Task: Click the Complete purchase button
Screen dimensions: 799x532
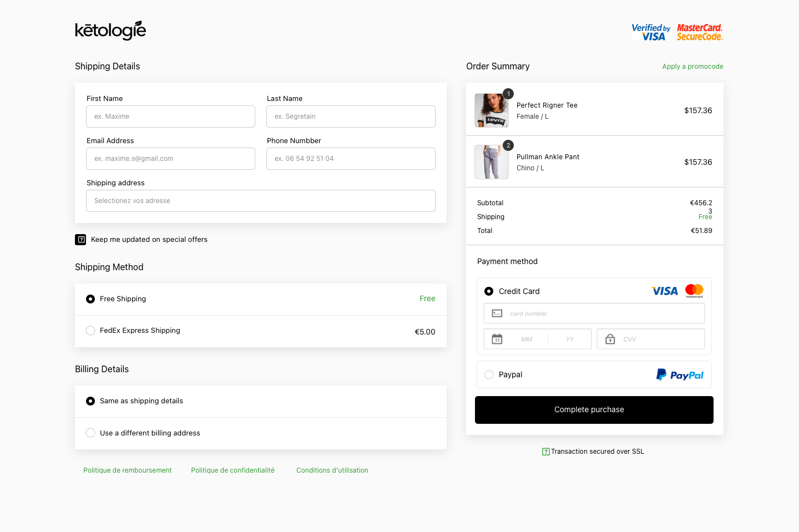Action: [594, 409]
